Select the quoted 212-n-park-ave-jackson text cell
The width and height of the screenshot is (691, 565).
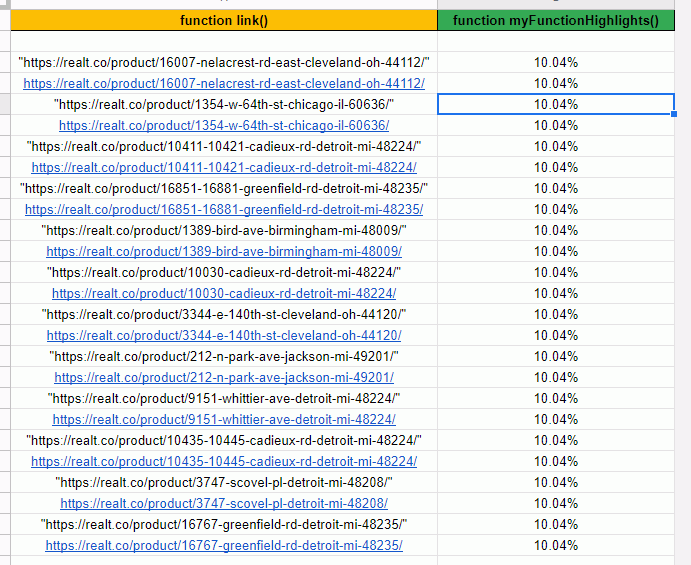224,356
